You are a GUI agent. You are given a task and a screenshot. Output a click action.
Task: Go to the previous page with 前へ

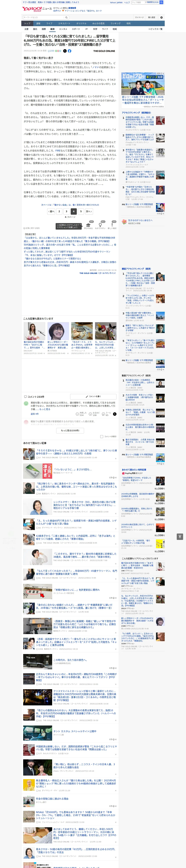point(51,212)
